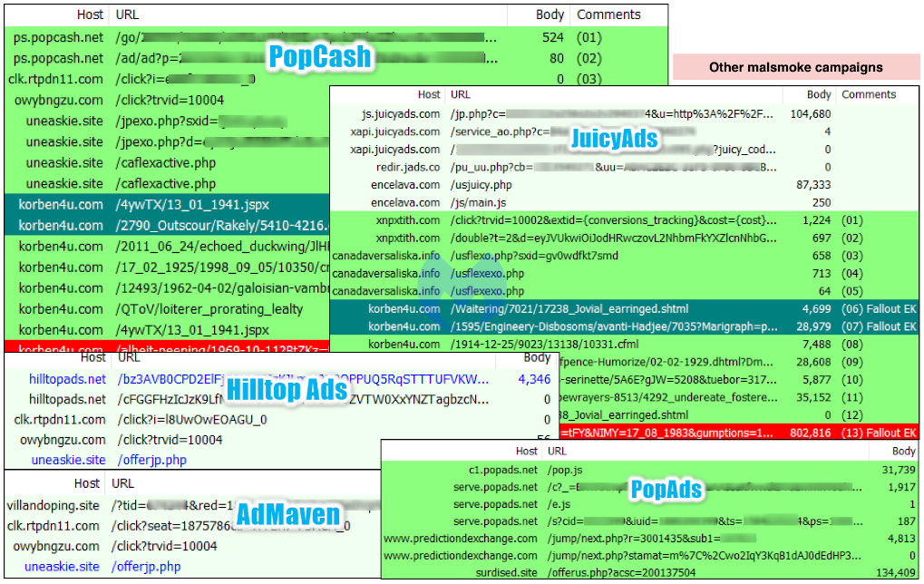
Task: Select the /jpexo.php?sxid= URL cell
Action: pos(200,121)
